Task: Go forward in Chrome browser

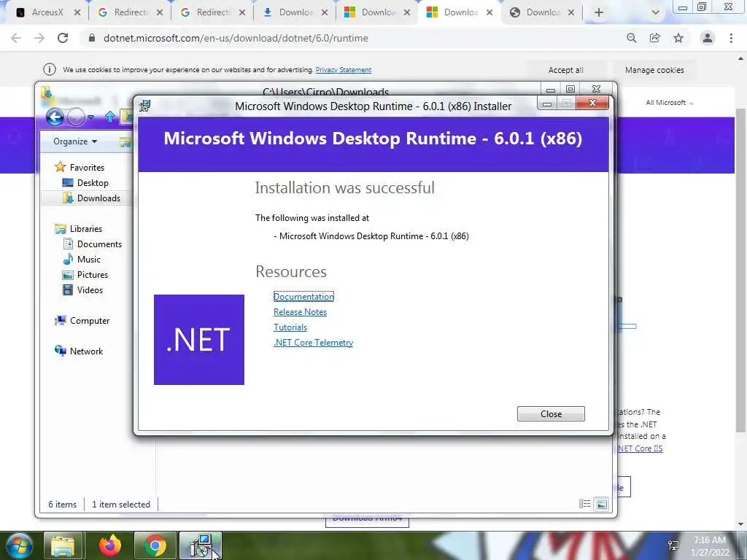Action: 39,38
